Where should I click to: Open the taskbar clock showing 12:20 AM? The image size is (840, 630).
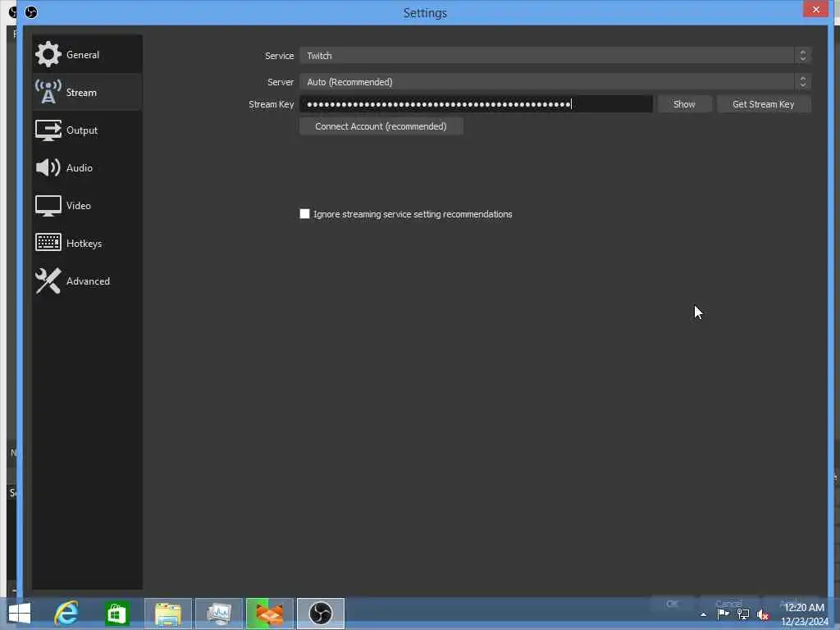[x=804, y=614]
